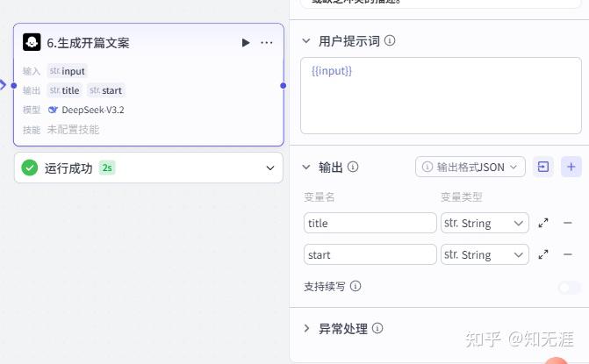The width and height of the screenshot is (589, 364).
Task: Open type dropdown for title variable
Action: point(485,223)
